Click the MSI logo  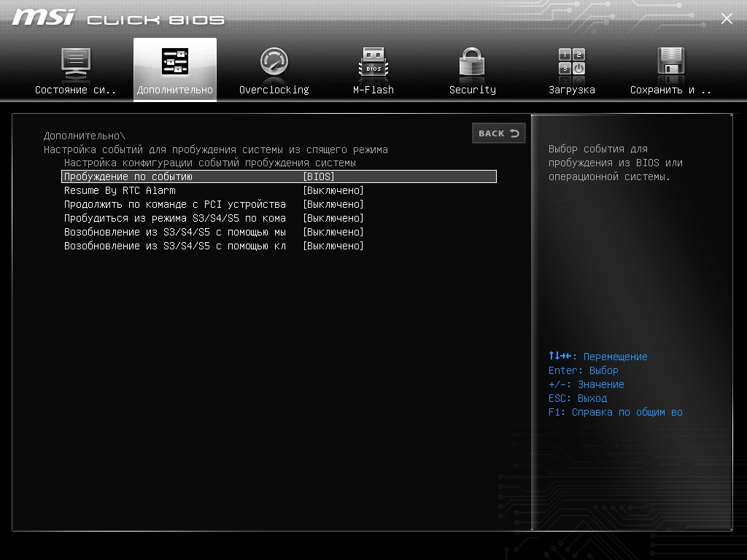tap(43, 17)
